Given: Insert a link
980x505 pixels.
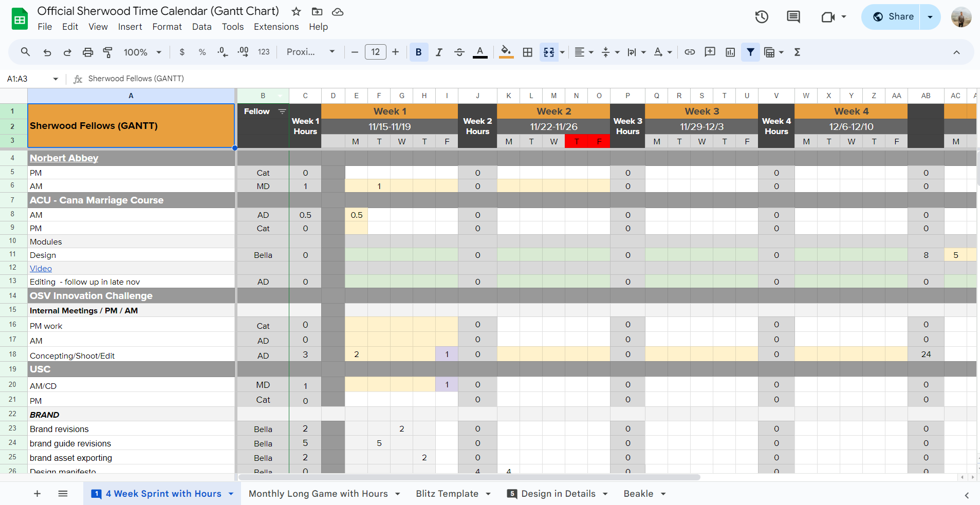Looking at the screenshot, I should [690, 52].
